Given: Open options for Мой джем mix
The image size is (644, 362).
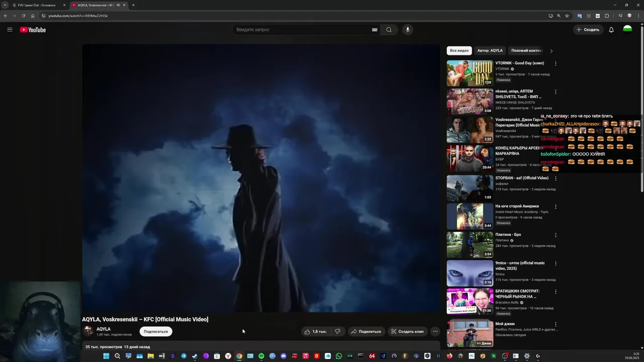Looking at the screenshot, I should 555,325.
